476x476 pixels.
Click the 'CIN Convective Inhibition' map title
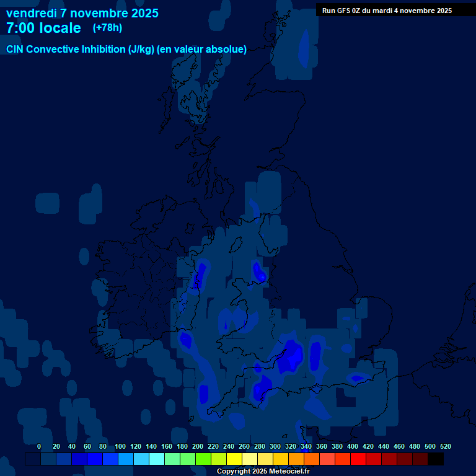click(x=126, y=50)
